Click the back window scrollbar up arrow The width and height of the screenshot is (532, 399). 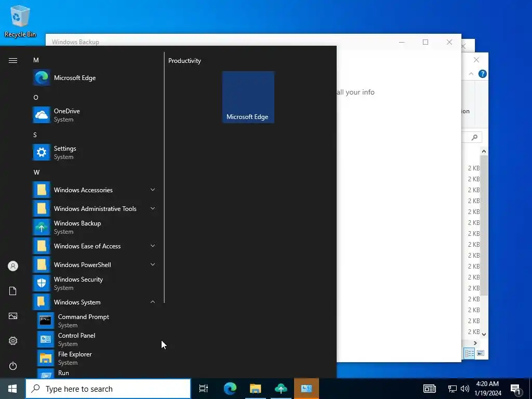pyautogui.click(x=484, y=151)
